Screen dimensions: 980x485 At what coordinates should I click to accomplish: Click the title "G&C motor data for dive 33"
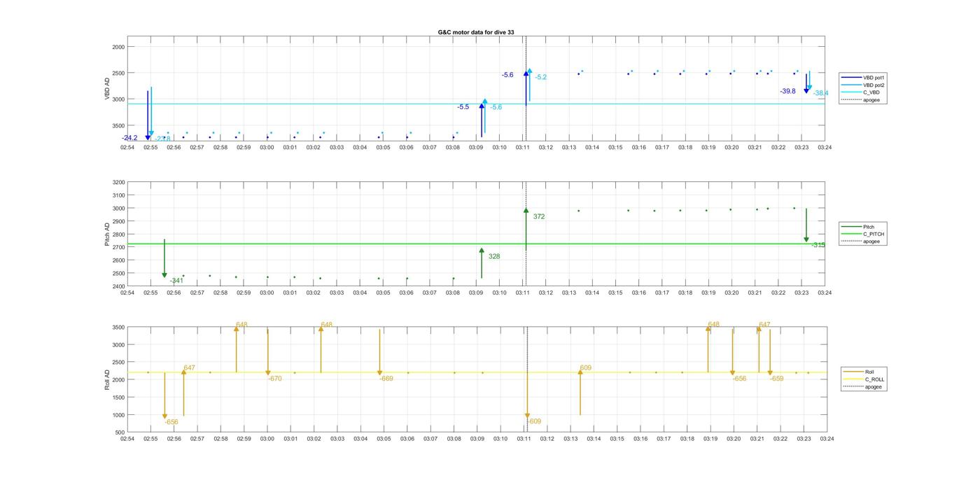tap(476, 32)
